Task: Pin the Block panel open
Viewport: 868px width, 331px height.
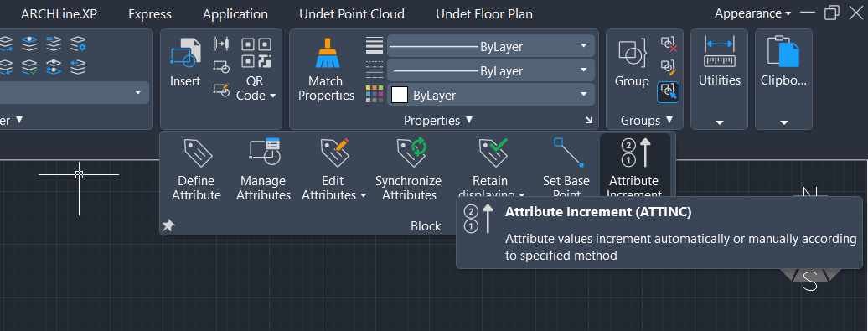Action: 168,225
